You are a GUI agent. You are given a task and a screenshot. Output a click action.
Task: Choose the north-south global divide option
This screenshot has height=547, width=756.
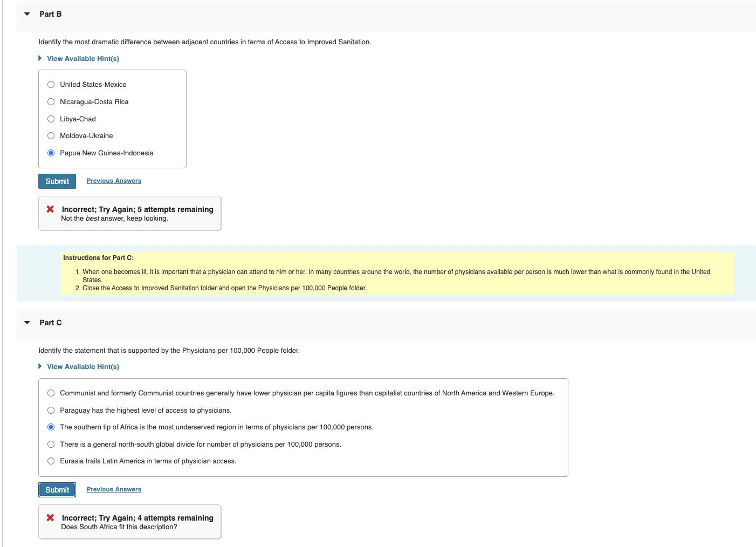coord(51,445)
